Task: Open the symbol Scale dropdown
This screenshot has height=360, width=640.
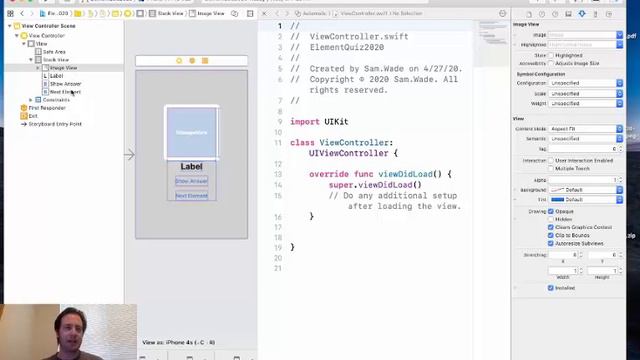Action: [586, 93]
